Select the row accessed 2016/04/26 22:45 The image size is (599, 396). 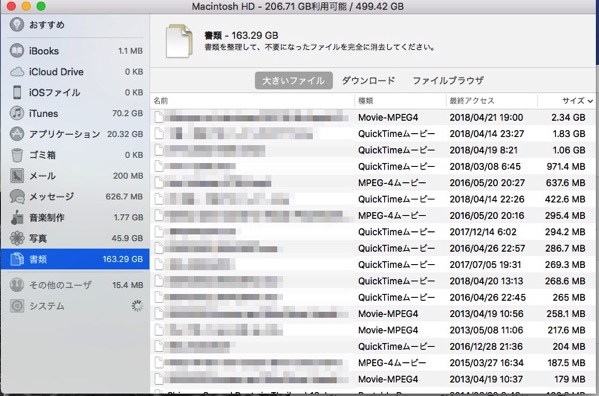click(373, 297)
